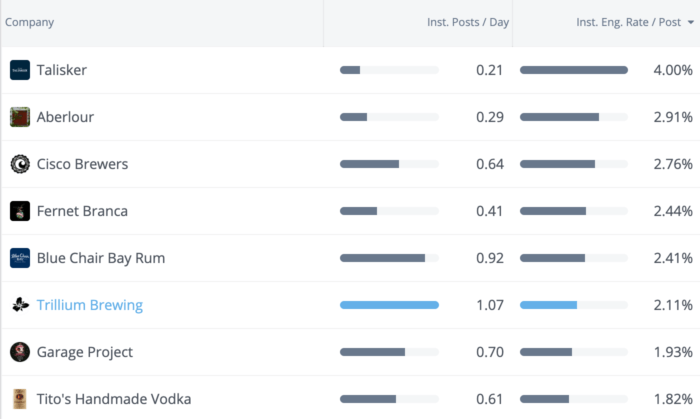This screenshot has width=700, height=419.
Task: Click the Trillium Brewing leaf logo
Action: 20,305
